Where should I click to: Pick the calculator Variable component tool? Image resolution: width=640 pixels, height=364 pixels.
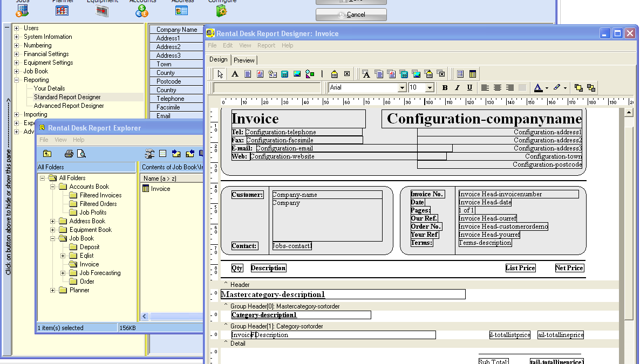tap(285, 74)
